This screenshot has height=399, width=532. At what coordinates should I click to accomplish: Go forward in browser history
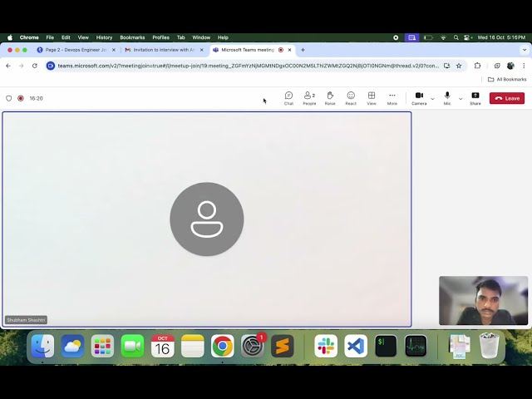coord(22,66)
